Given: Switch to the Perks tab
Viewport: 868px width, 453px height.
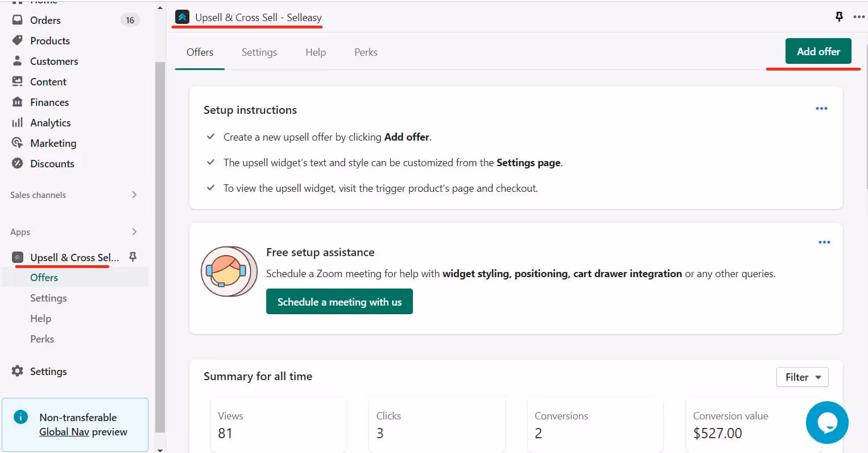Looking at the screenshot, I should (x=366, y=52).
